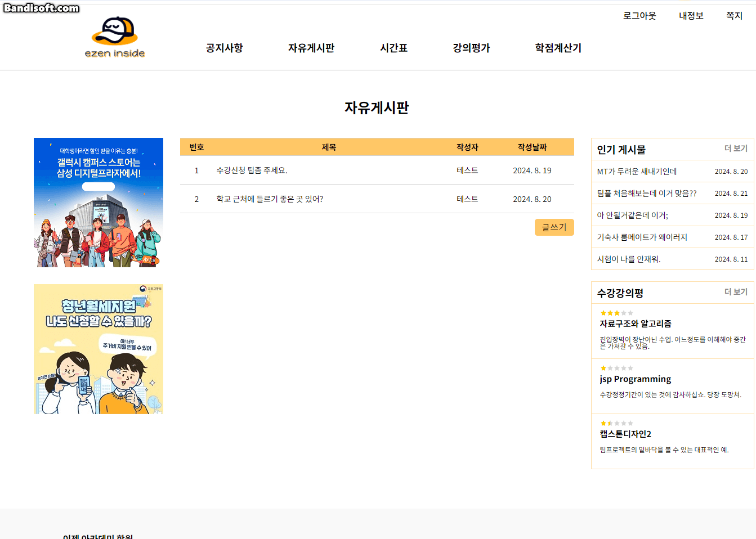Image resolution: width=756 pixels, height=539 pixels.
Task: Click 더 보기 in 수강강의평
Action: 736,292
